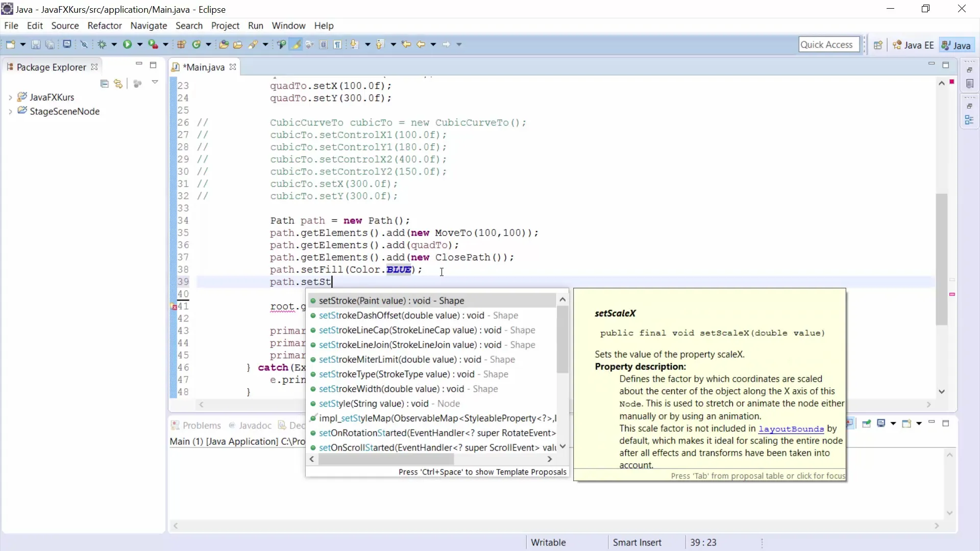The width and height of the screenshot is (980, 551).
Task: Click the Open Console icon
Action: (906, 423)
